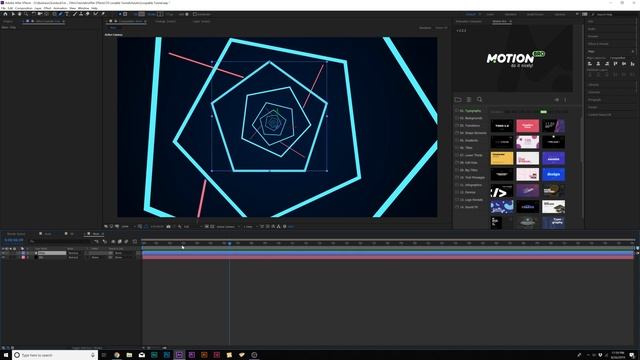Open the Effect menu
The height and width of the screenshot is (360, 640).
click(47, 8)
